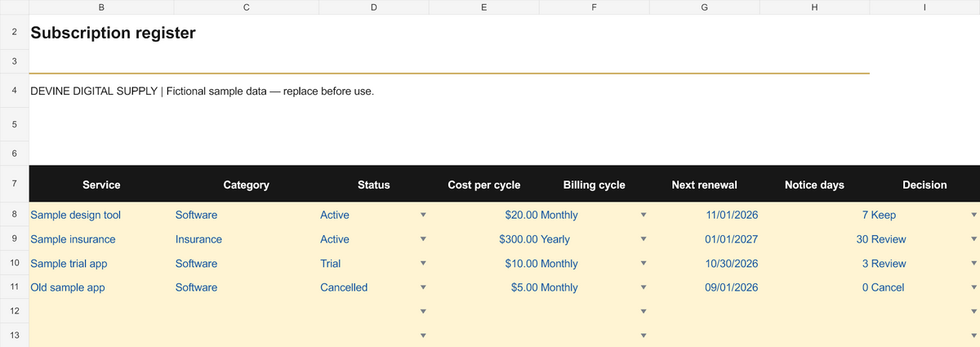Select row 11 header
Screen dimensions: 980x347
(x=14, y=287)
